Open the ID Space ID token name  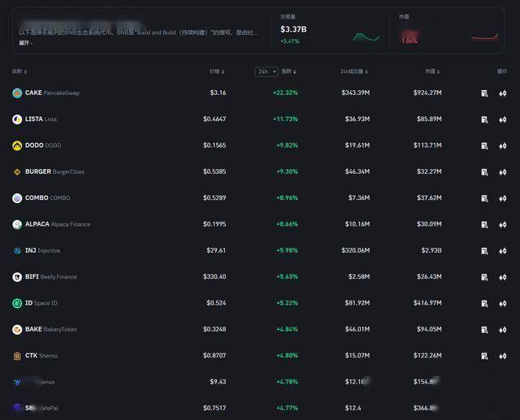coord(41,303)
